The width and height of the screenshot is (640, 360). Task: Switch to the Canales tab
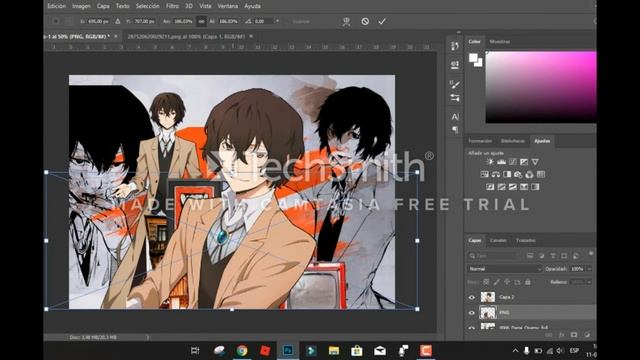pos(498,240)
